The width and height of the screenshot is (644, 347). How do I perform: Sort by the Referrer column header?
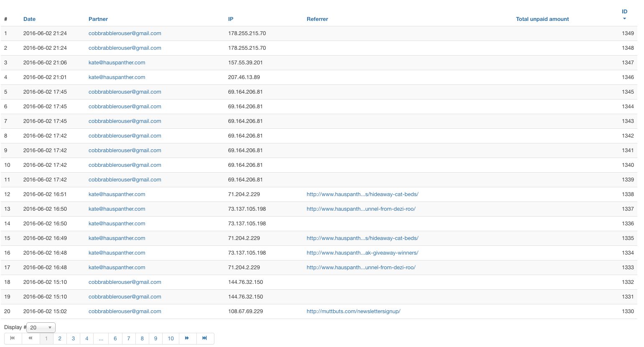click(317, 19)
